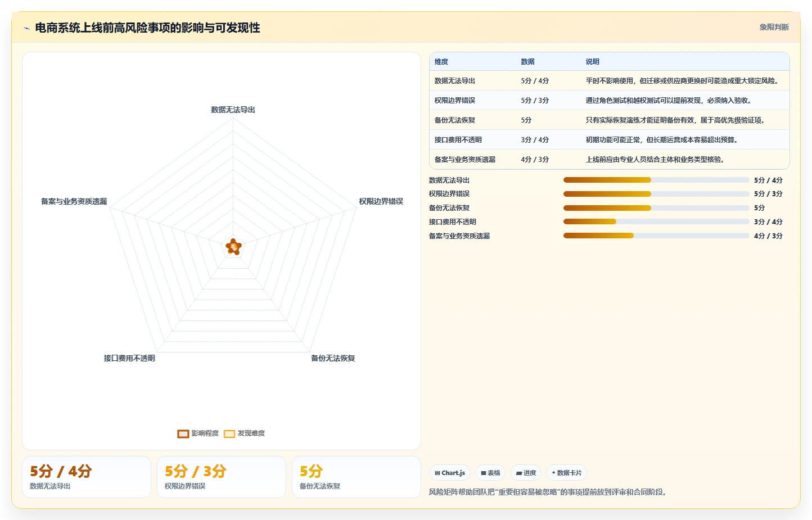This screenshot has width=812, height=520.
Task: Click the 权限边界错误 radar axis label
Action: click(x=381, y=201)
